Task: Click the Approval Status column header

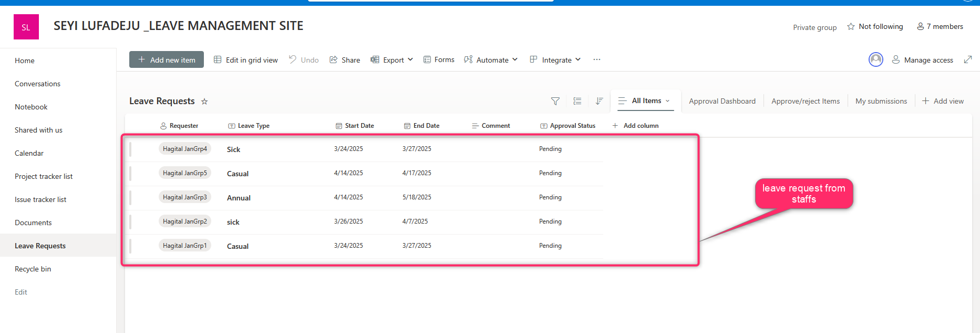Action: pos(568,126)
